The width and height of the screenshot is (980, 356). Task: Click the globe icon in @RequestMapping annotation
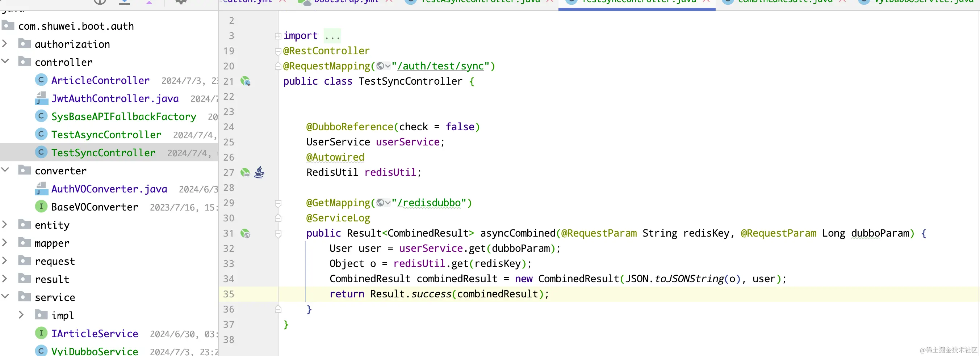click(380, 66)
